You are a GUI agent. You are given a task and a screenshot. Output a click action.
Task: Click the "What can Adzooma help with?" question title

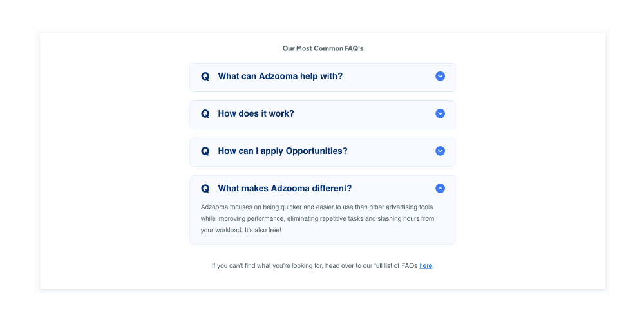point(280,76)
